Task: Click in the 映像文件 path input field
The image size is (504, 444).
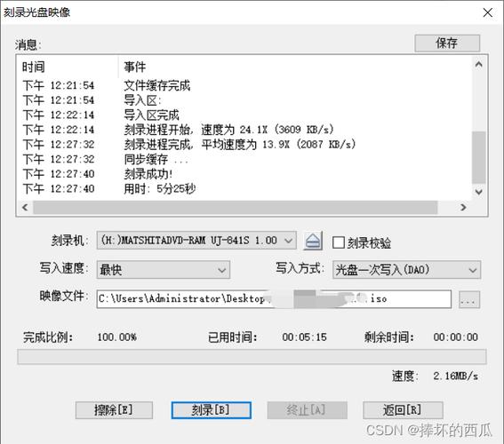Action: (274, 299)
